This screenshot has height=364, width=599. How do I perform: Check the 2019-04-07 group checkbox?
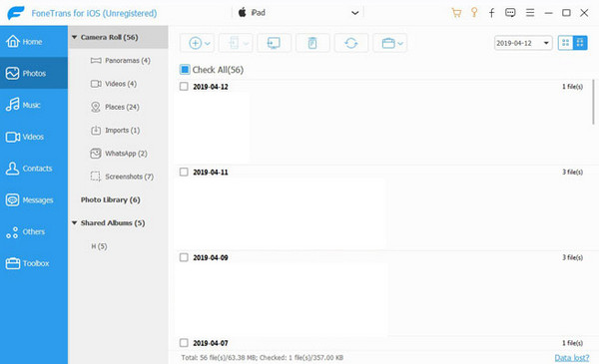click(x=184, y=343)
